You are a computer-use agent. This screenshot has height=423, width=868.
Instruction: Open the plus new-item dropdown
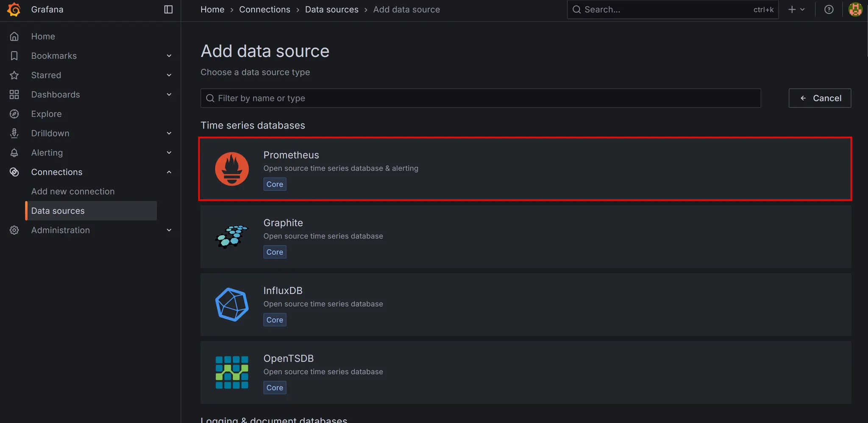pyautogui.click(x=796, y=9)
